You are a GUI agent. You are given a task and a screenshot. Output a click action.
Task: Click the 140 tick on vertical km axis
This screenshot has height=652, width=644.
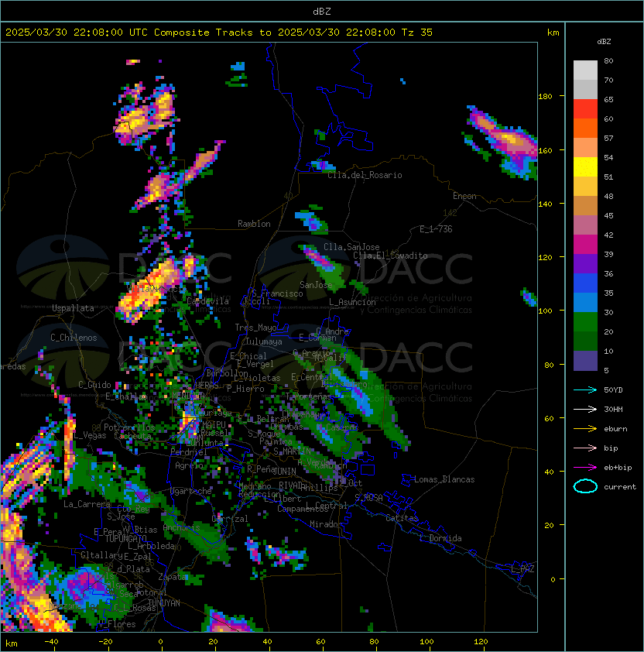pos(545,204)
